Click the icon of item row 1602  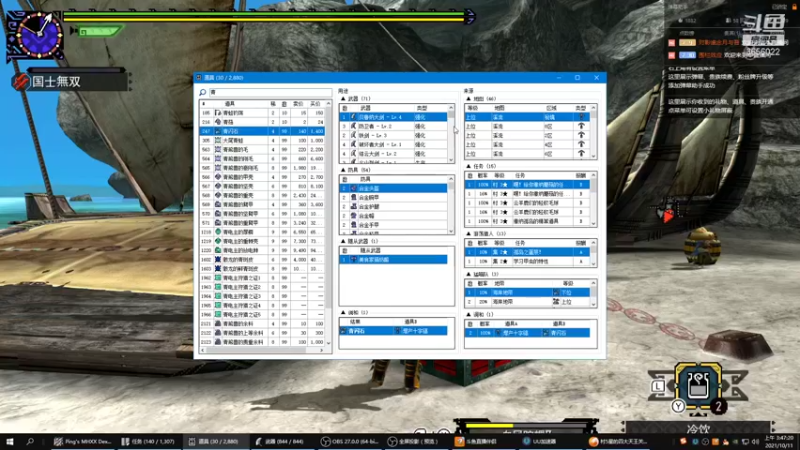click(218, 260)
